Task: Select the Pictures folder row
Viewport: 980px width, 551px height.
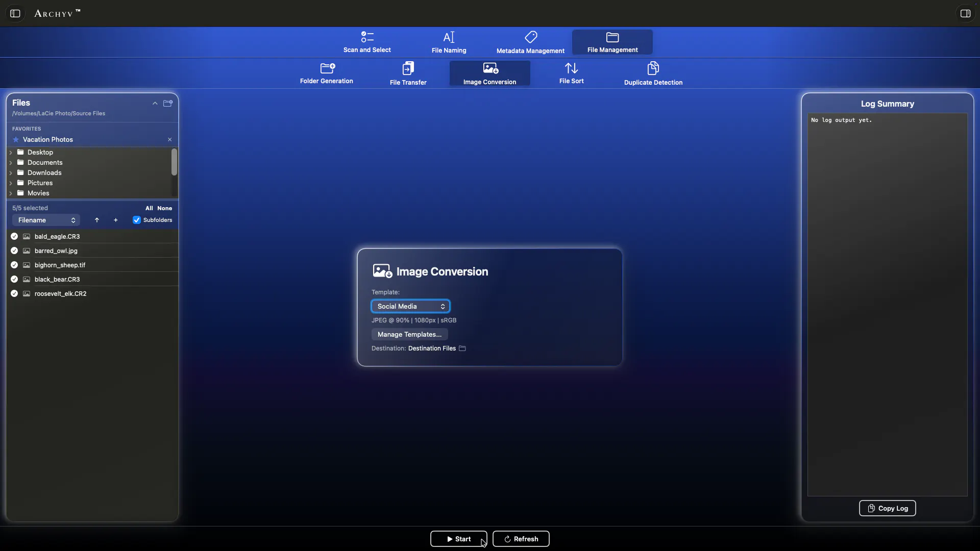Action: click(x=89, y=183)
